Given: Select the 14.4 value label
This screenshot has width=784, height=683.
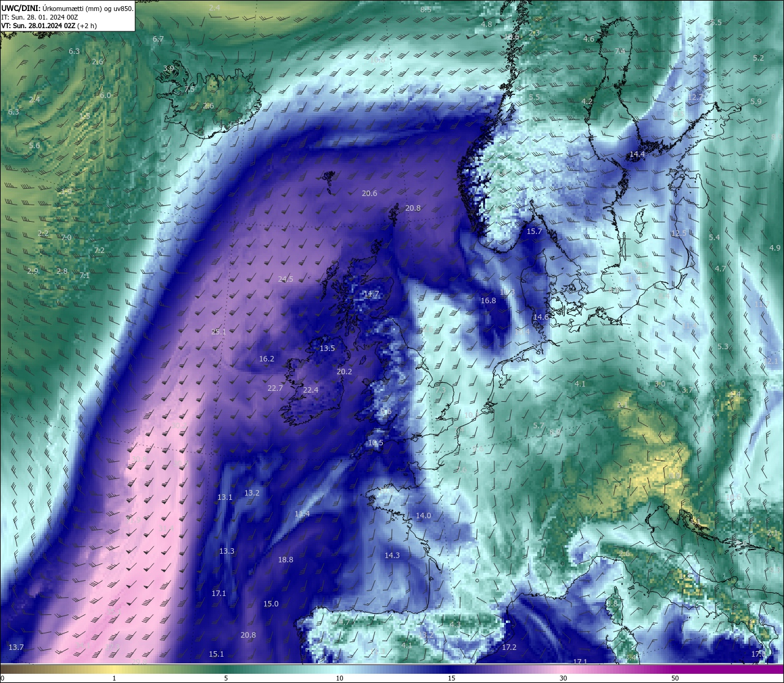Looking at the screenshot, I should [637, 154].
